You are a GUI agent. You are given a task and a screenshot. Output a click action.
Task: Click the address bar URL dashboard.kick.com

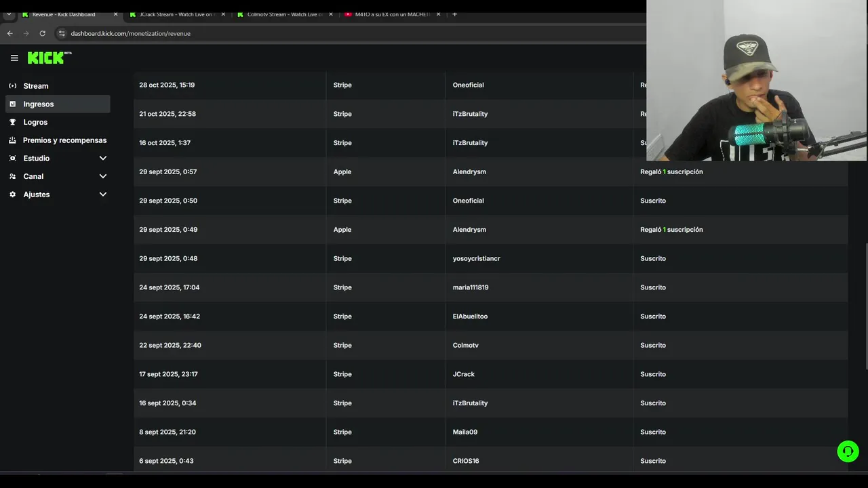[x=130, y=33]
